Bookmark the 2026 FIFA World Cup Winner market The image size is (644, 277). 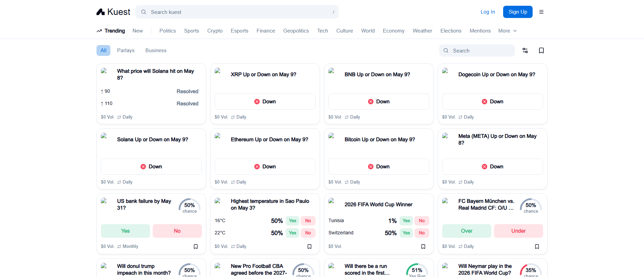point(423,247)
